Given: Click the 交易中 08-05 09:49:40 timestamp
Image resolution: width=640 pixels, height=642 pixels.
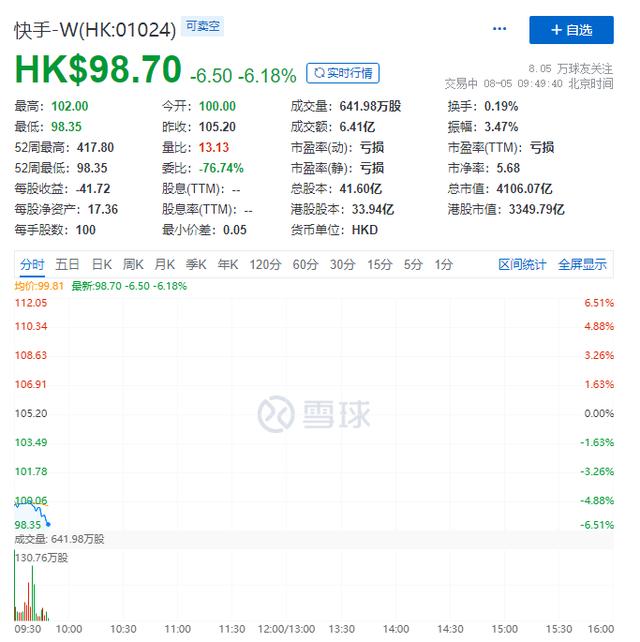Looking at the screenshot, I should (529, 84).
